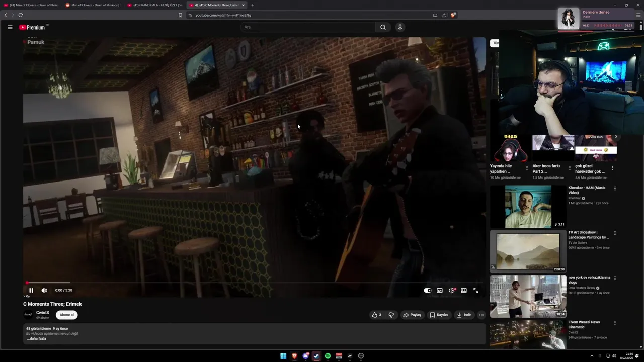Switch to first Man of Clovers tab
The height and width of the screenshot is (362, 644).
31,5
